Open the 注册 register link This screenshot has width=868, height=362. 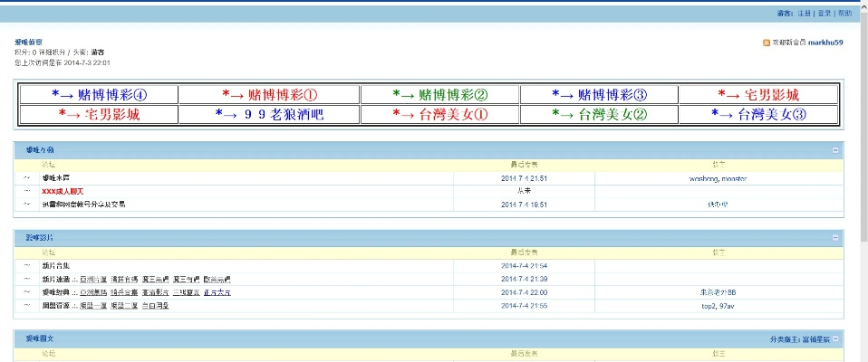804,14
